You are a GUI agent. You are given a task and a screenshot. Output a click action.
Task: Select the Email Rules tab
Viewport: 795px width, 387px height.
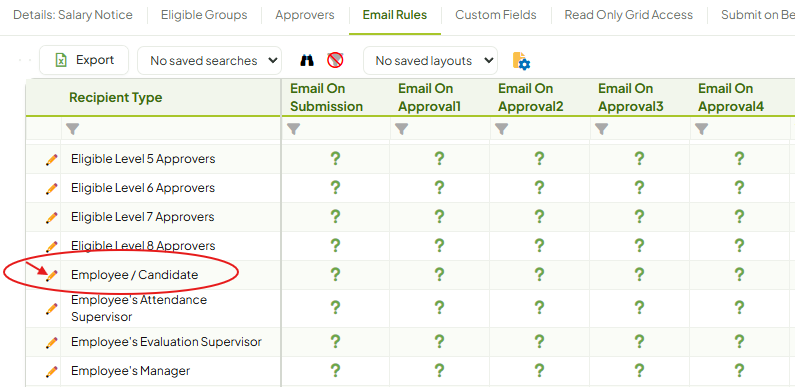point(395,15)
